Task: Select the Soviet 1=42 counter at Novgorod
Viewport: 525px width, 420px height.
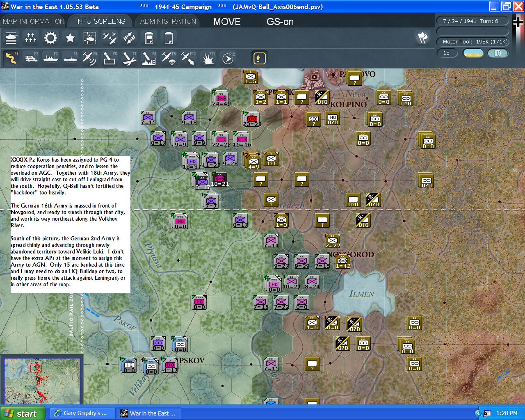Action: tap(343, 261)
